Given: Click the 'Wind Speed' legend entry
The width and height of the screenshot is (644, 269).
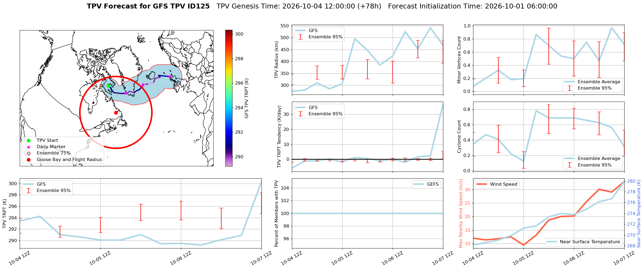Looking at the screenshot, I should pos(504,184).
